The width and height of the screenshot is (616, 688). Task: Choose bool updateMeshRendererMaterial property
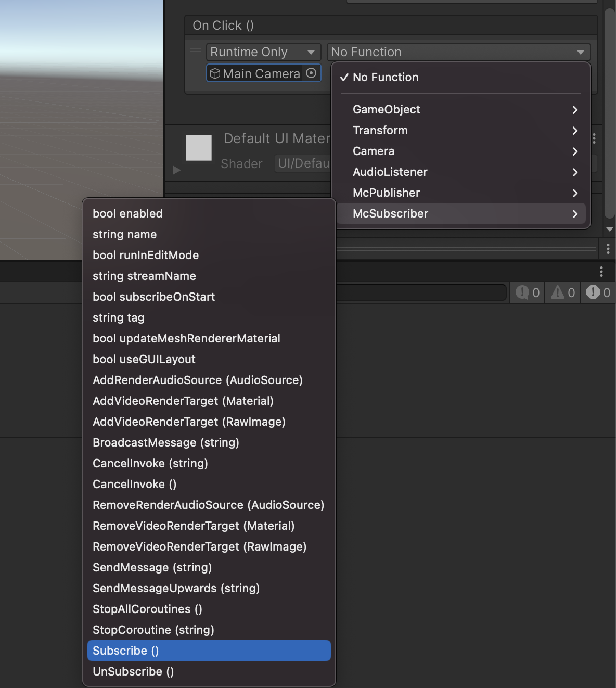click(x=209, y=338)
